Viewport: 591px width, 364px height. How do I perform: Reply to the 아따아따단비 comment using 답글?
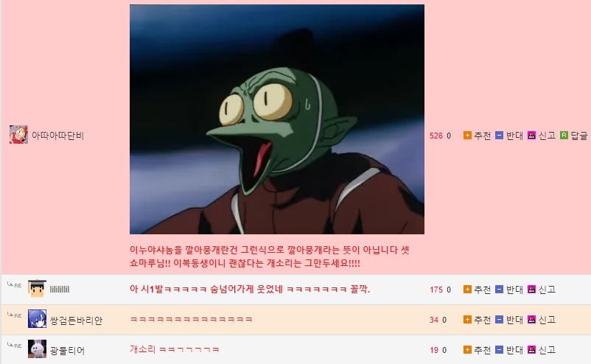pyautogui.click(x=573, y=136)
